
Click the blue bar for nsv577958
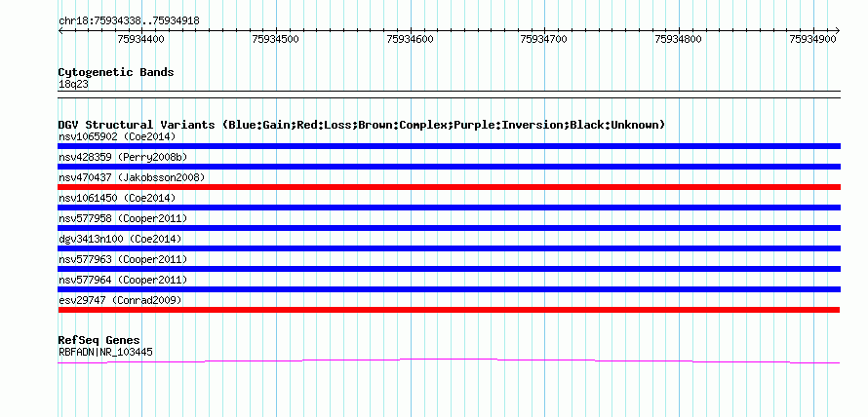coord(449,228)
